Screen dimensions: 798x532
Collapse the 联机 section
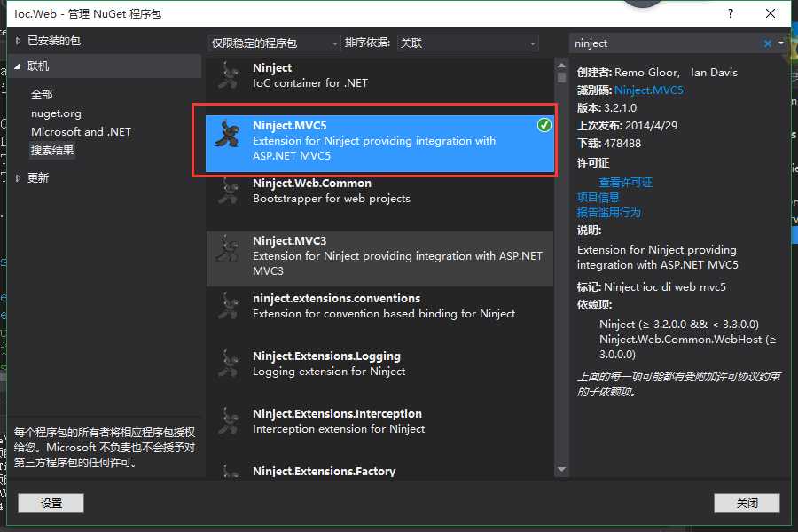(x=18, y=66)
